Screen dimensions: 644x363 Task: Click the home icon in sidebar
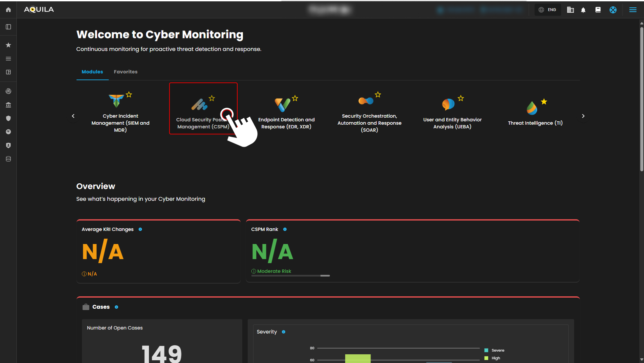click(8, 10)
